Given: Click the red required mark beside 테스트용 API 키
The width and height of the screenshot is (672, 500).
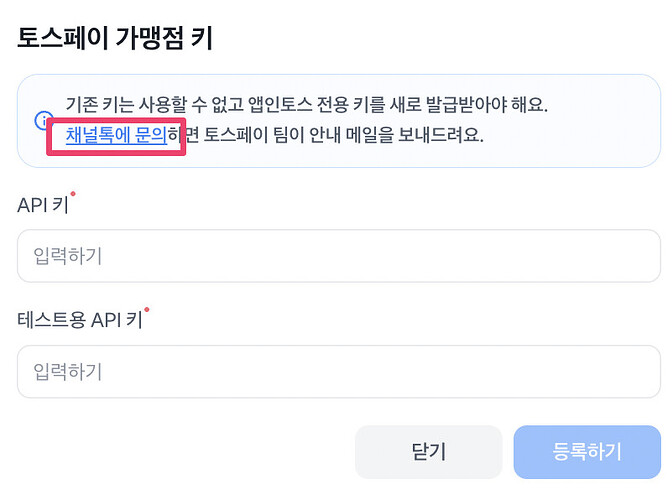Looking at the screenshot, I should (146, 310).
